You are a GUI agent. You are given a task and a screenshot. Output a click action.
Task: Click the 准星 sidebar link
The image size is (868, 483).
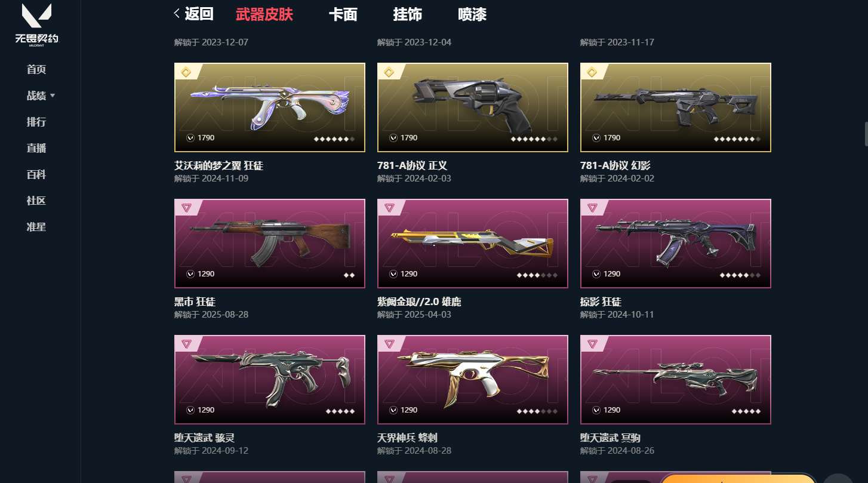[36, 227]
